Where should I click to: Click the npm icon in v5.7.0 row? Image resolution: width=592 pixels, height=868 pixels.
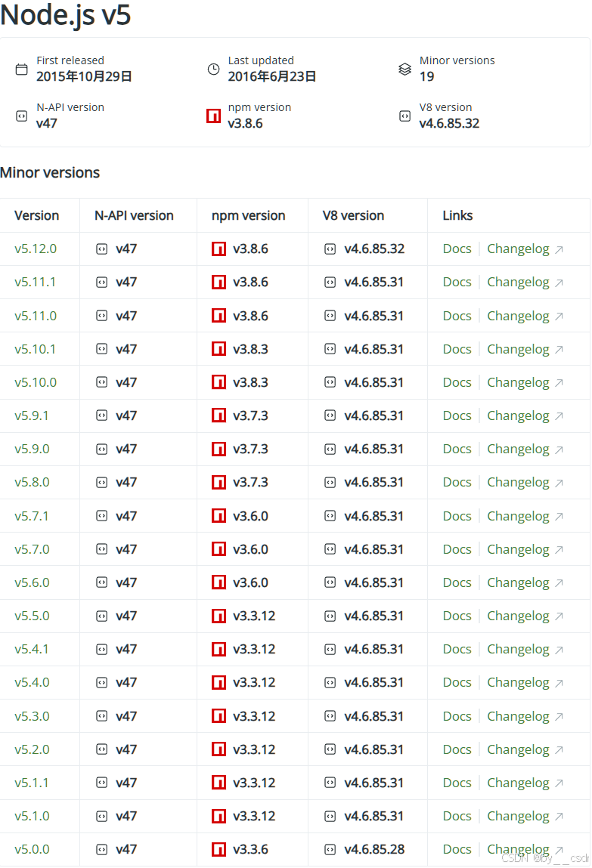tap(219, 549)
